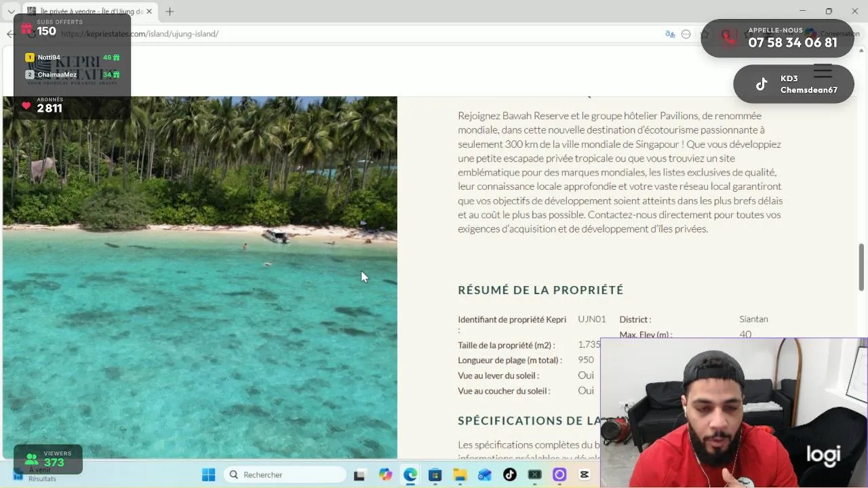Click district value 'Siantan'
The width and height of the screenshot is (868, 488).
(753, 319)
